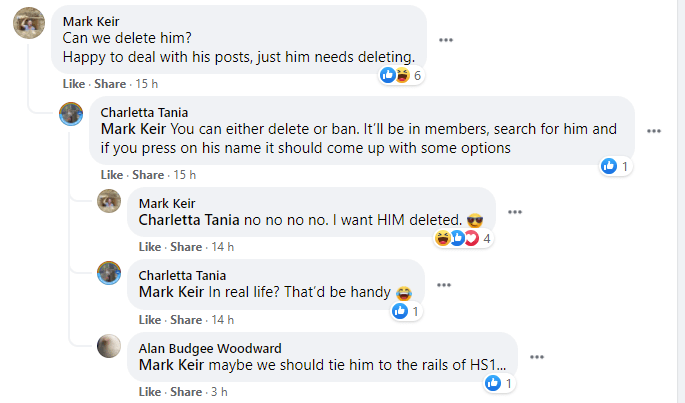
Task: Open options for Charletta Tania's delete-or-ban reply
Action: click(654, 131)
